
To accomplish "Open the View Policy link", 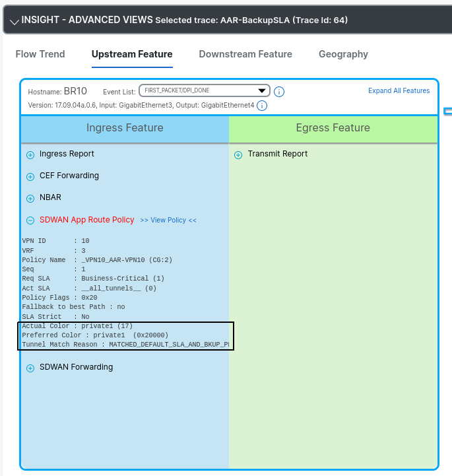I will 168,221.
